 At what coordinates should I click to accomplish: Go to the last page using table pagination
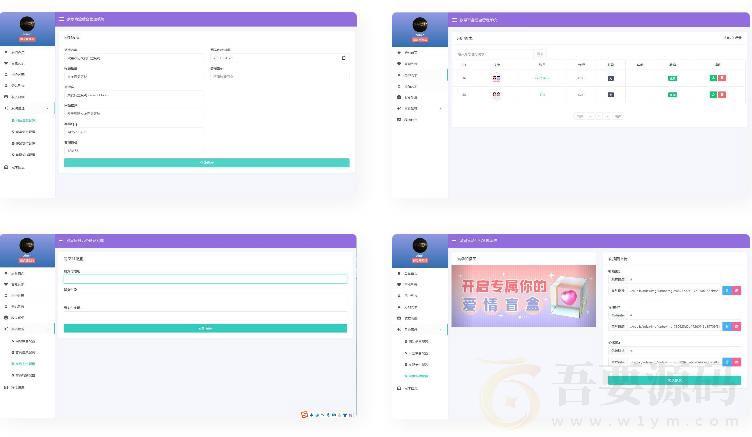(618, 116)
